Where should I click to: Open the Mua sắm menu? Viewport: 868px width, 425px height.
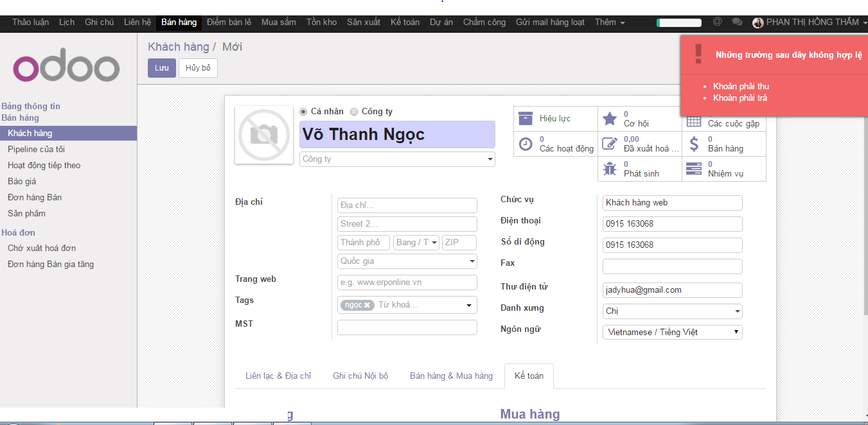(x=279, y=22)
